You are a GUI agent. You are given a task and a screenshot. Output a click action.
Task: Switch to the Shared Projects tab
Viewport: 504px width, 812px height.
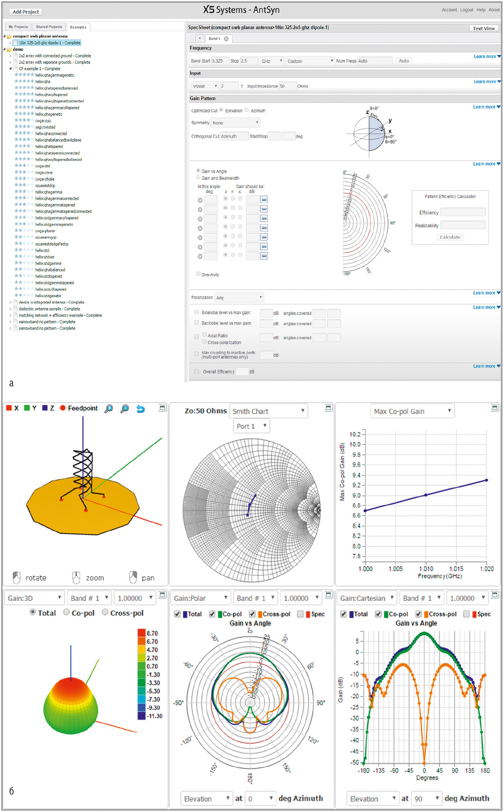point(49,27)
